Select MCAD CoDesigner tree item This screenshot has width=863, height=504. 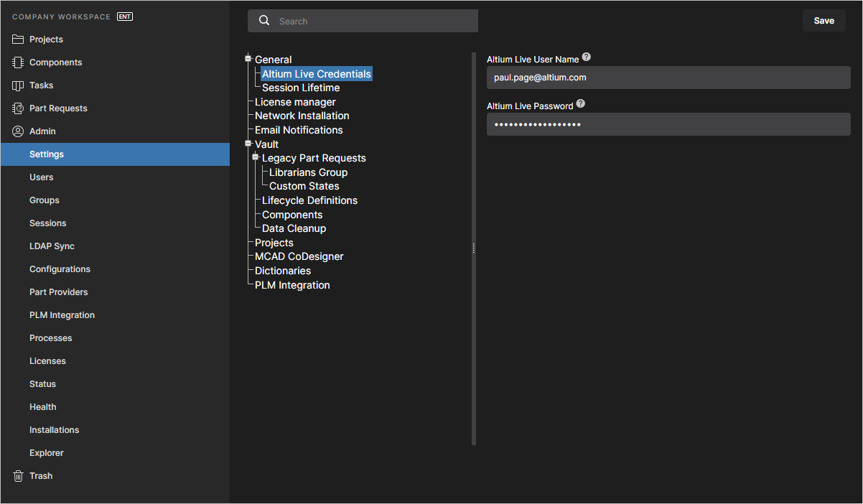click(x=299, y=256)
